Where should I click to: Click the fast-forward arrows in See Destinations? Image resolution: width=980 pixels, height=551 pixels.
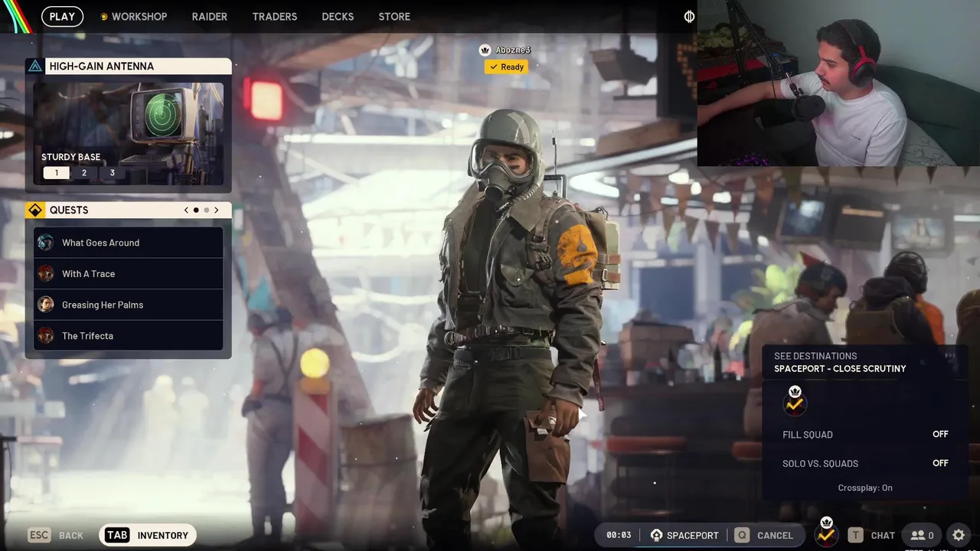pos(950,356)
